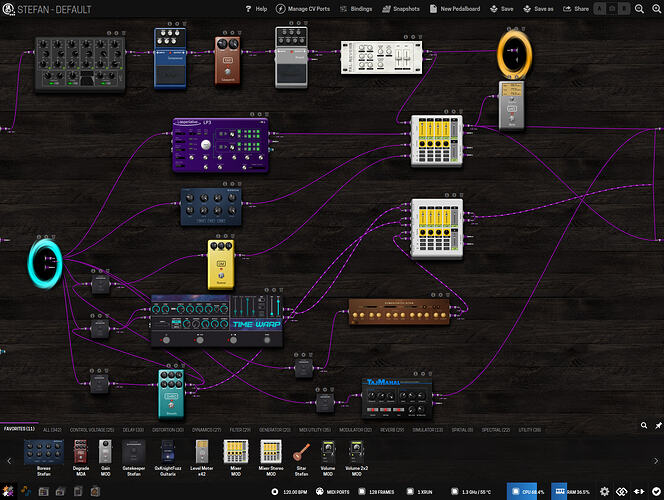Open the MIDI Utility category tab

[x=315, y=430]
